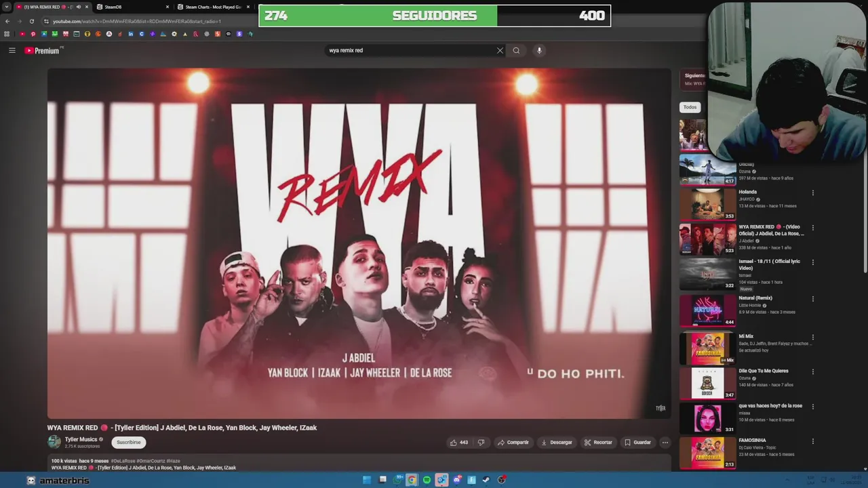Open browser apps grid shortcut

click(x=7, y=34)
